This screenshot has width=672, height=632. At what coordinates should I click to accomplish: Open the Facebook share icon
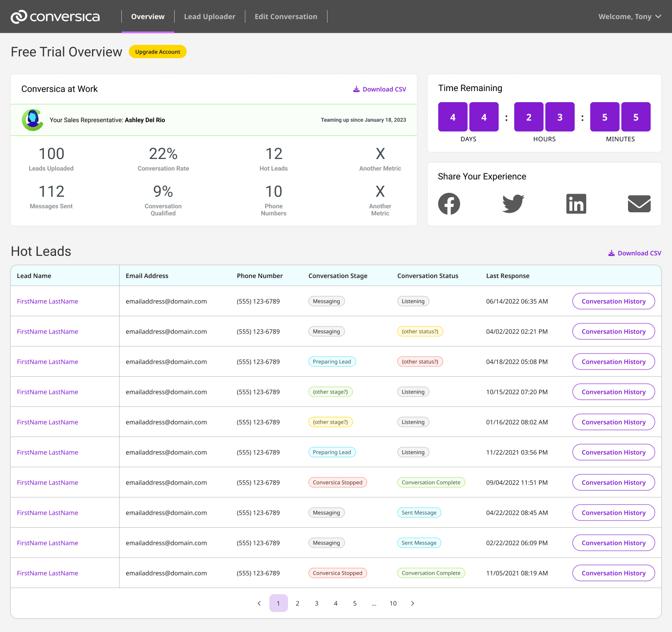point(449,204)
